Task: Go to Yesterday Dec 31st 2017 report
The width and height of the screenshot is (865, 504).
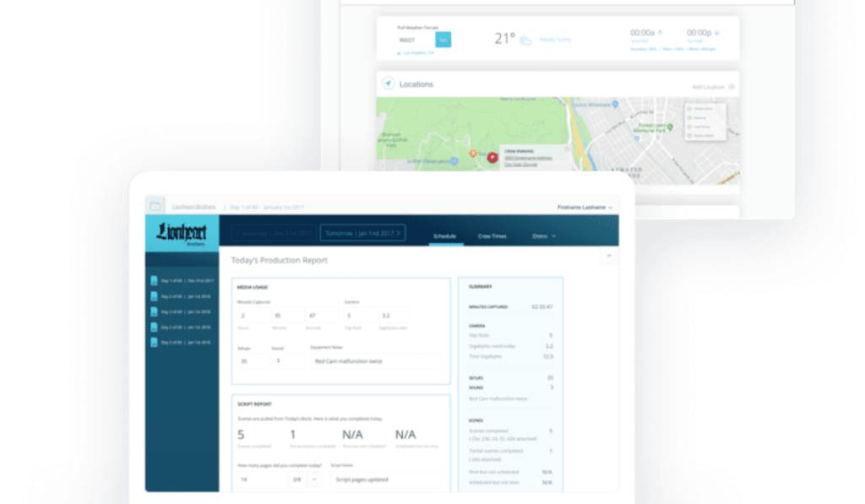Action: [x=274, y=233]
